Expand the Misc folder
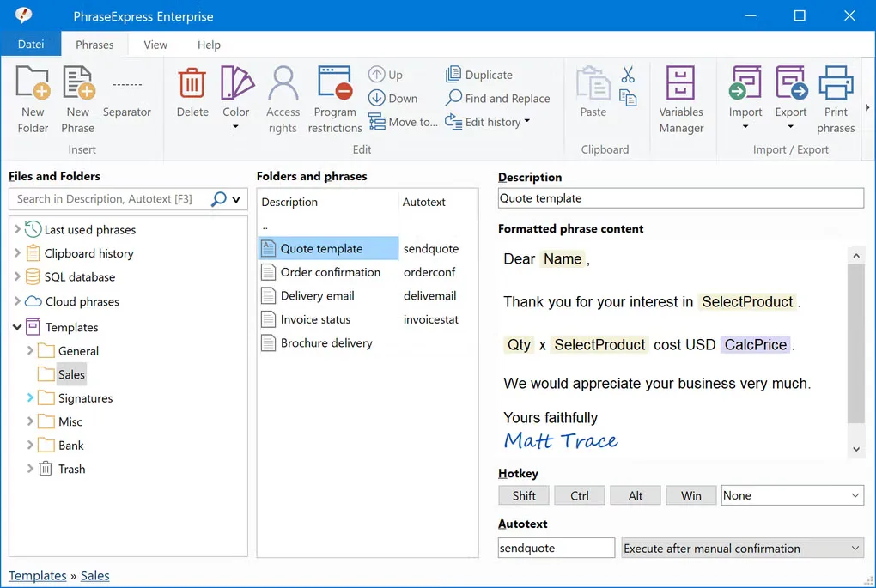The width and height of the screenshot is (876, 588). click(x=30, y=421)
